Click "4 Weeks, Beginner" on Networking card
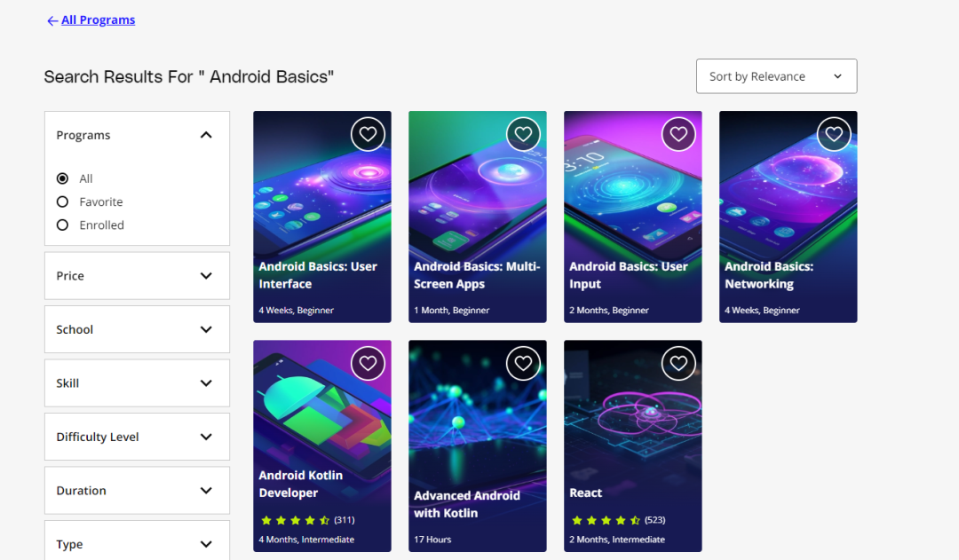The width and height of the screenshot is (959, 560). (762, 311)
